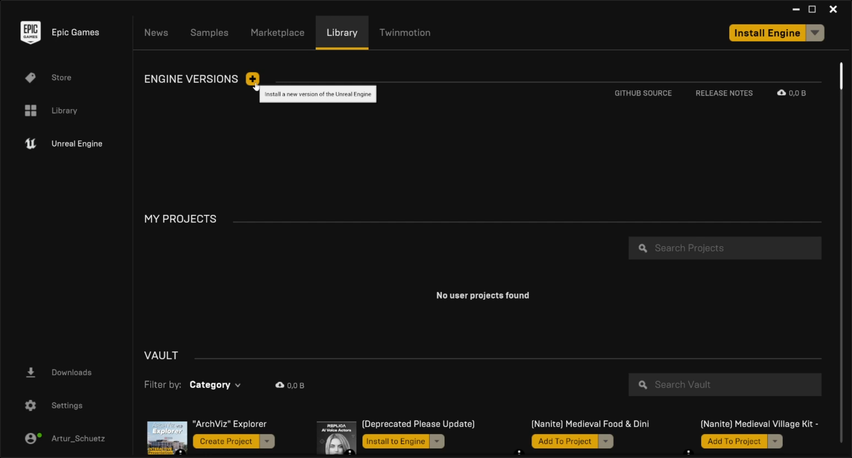Click the "ArchViz" Explorer title text
Viewport: 852px width, 458px height.
(229, 424)
